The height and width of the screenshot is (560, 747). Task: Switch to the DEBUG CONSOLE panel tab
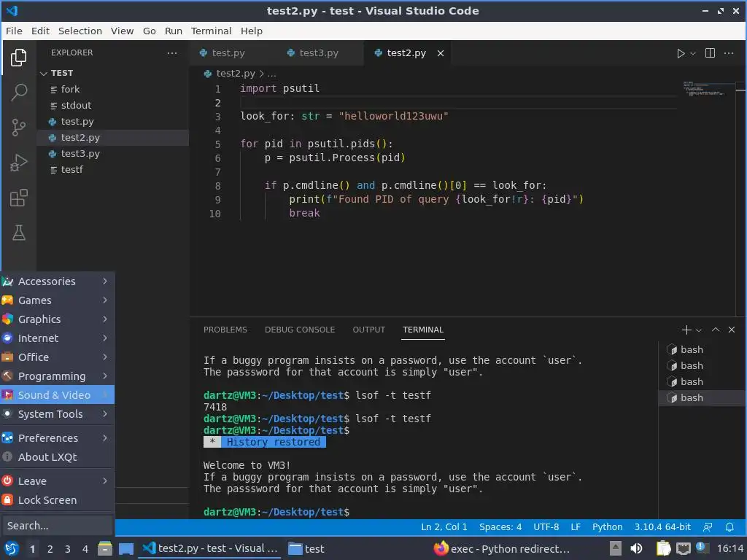[x=300, y=330]
